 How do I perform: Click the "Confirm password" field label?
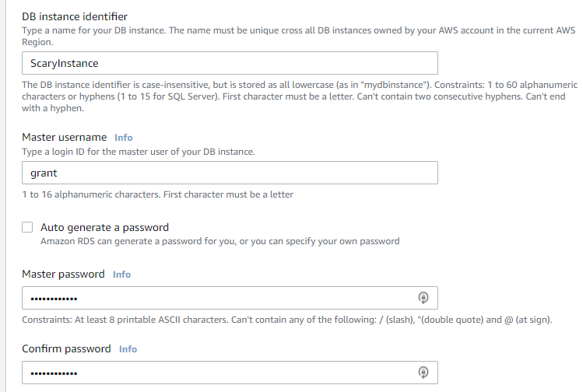[x=66, y=348]
